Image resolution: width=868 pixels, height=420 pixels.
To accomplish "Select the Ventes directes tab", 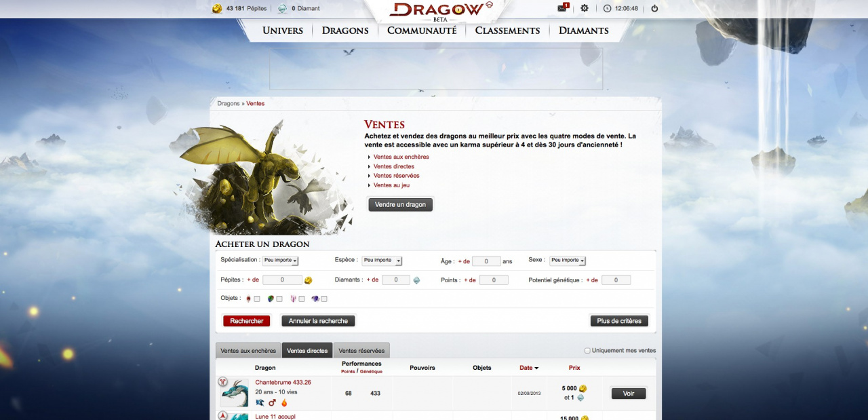I will pos(307,351).
